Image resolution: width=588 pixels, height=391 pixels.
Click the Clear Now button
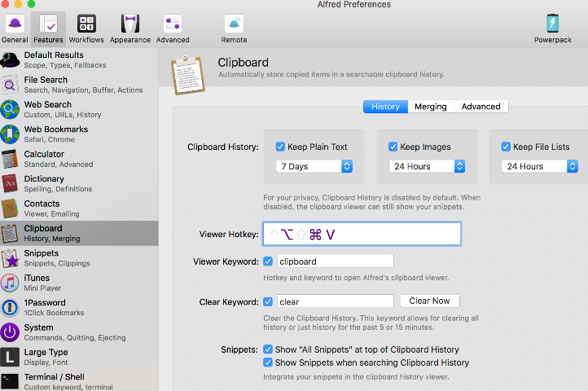pyautogui.click(x=429, y=301)
